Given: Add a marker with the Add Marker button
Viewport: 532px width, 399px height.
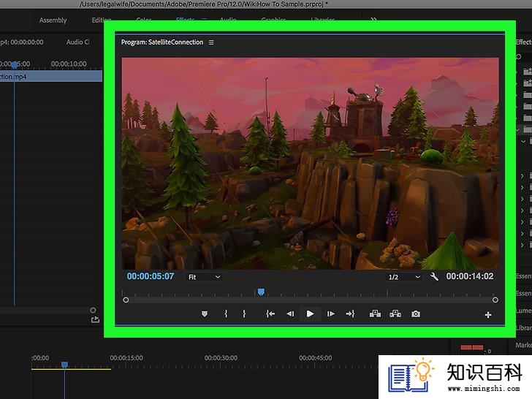Looking at the screenshot, I should click(205, 314).
